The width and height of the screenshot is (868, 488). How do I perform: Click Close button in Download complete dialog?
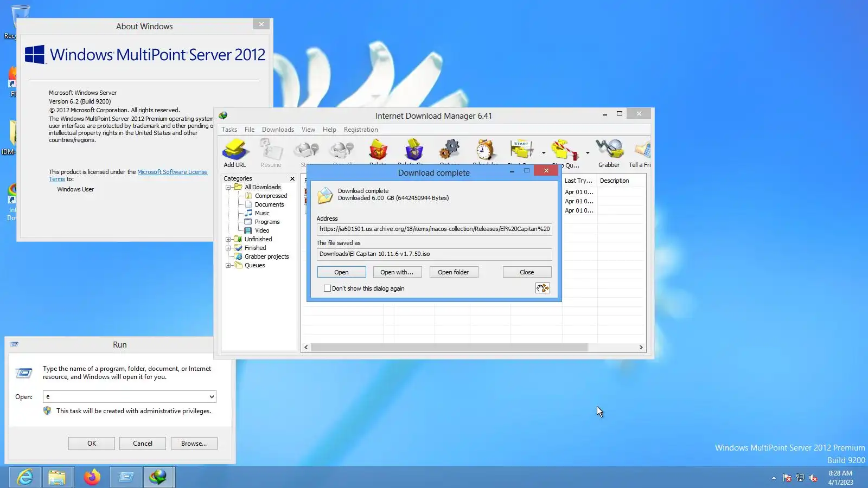(527, 272)
